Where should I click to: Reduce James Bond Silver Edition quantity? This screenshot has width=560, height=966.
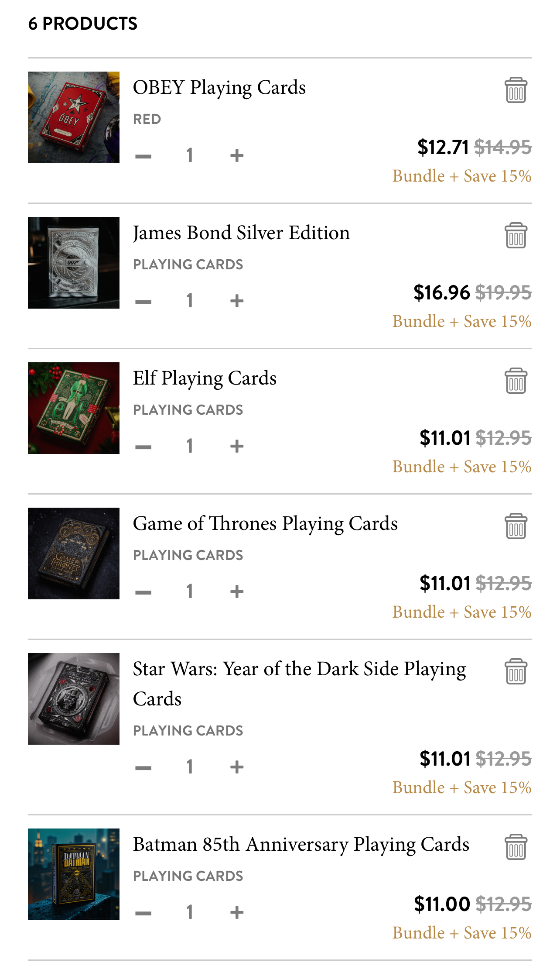[143, 301]
